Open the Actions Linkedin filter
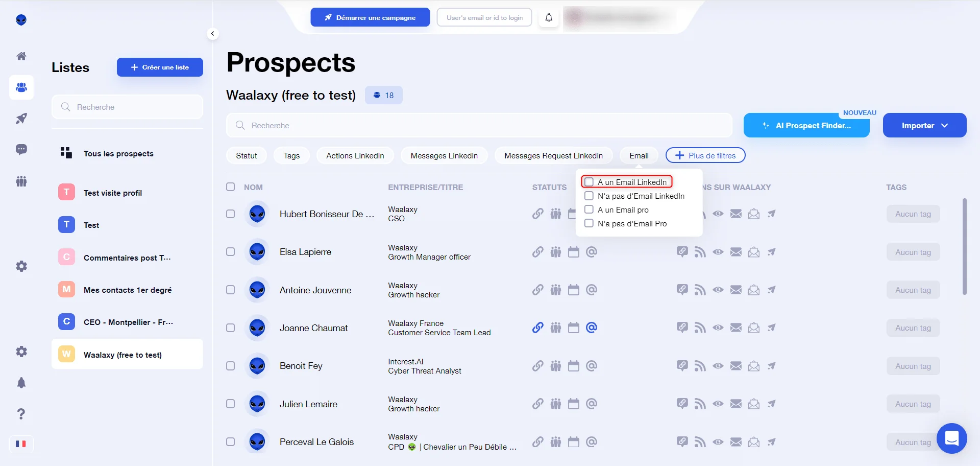Viewport: 980px width, 466px height. pyautogui.click(x=355, y=155)
